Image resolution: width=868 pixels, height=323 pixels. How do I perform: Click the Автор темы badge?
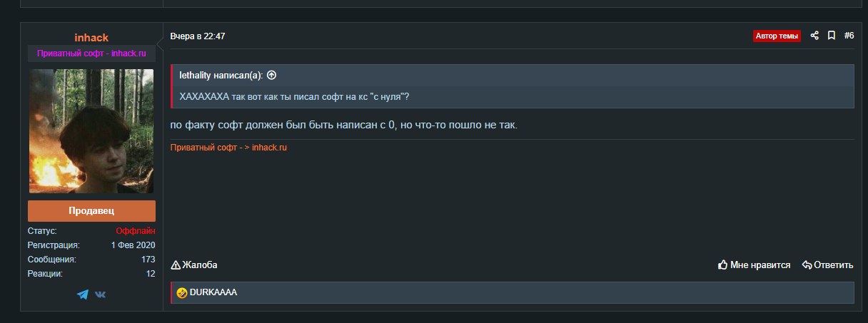point(777,36)
